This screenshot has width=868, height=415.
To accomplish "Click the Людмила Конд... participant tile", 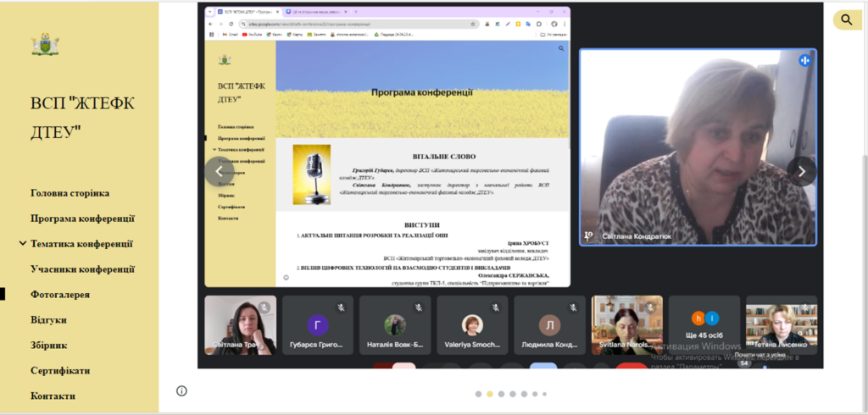I will 549,325.
